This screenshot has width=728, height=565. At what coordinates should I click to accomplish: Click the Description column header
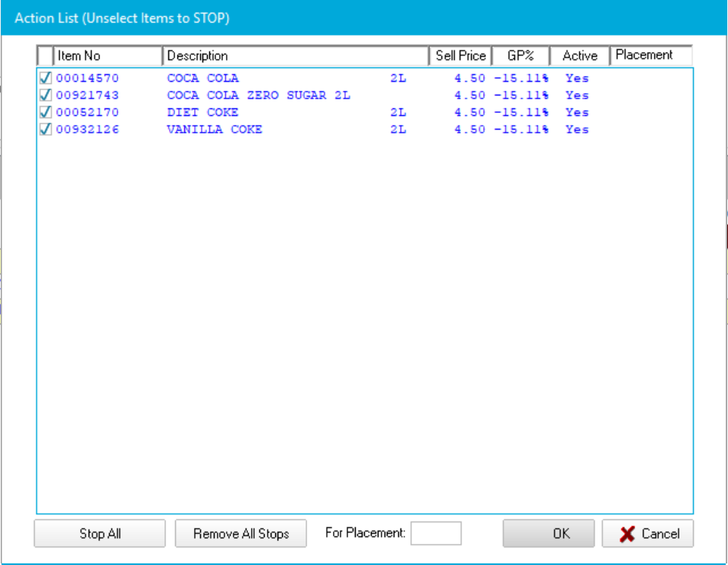[x=295, y=55]
